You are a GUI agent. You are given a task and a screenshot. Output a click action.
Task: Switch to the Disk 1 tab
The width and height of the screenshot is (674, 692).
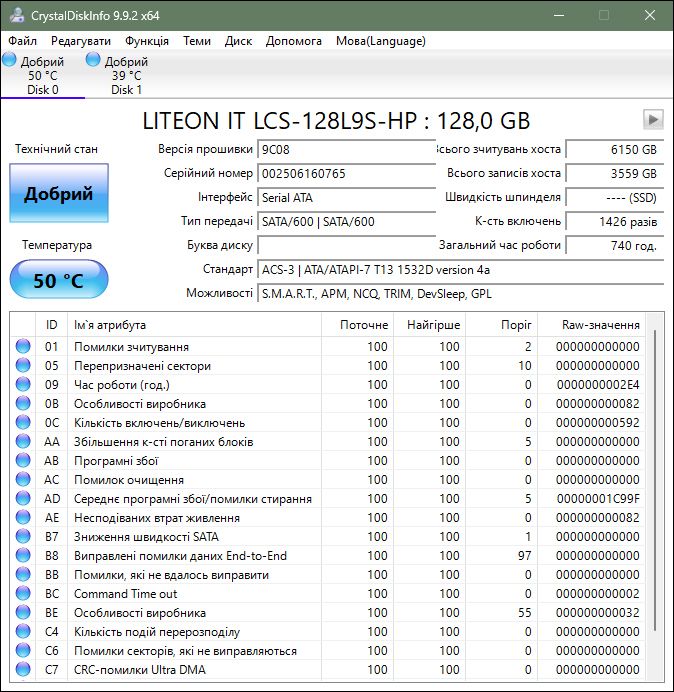(x=126, y=75)
